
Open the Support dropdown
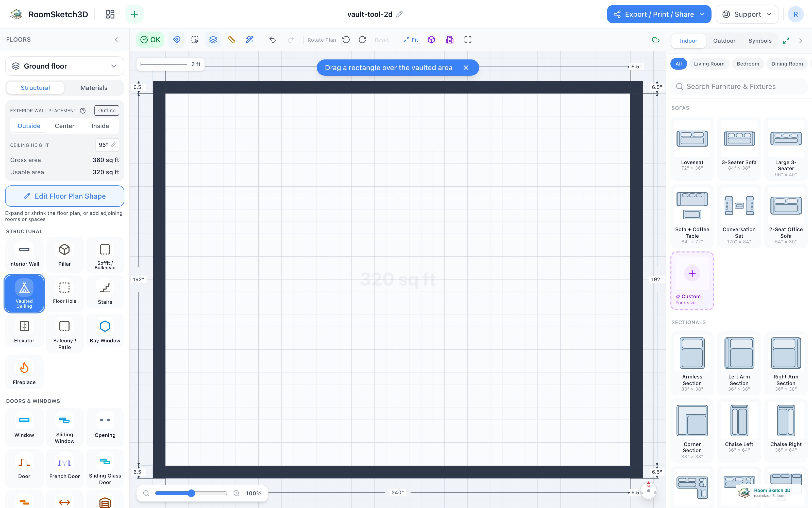(747, 14)
